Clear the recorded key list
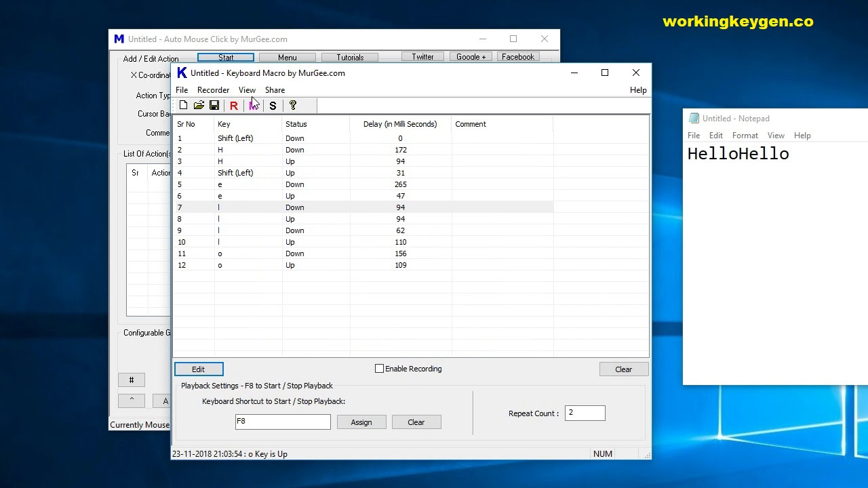This screenshot has width=868, height=488. (623, 369)
